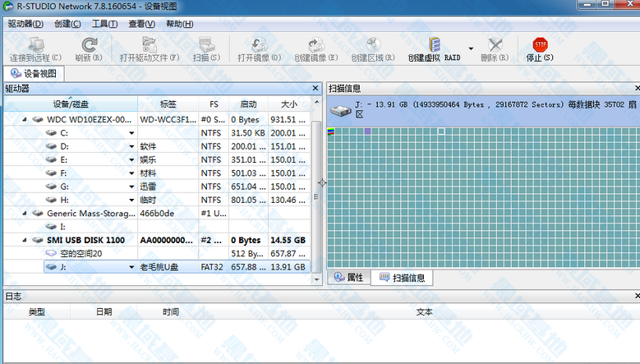Viewport: 640px width, 364px height.
Task: Sort by the 设备/磁盘 column header
Action: coord(71,104)
